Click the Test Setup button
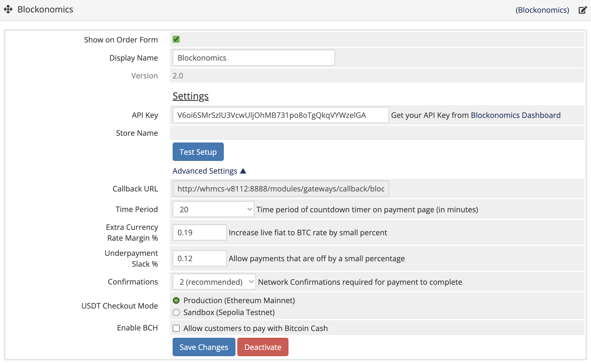 point(198,152)
